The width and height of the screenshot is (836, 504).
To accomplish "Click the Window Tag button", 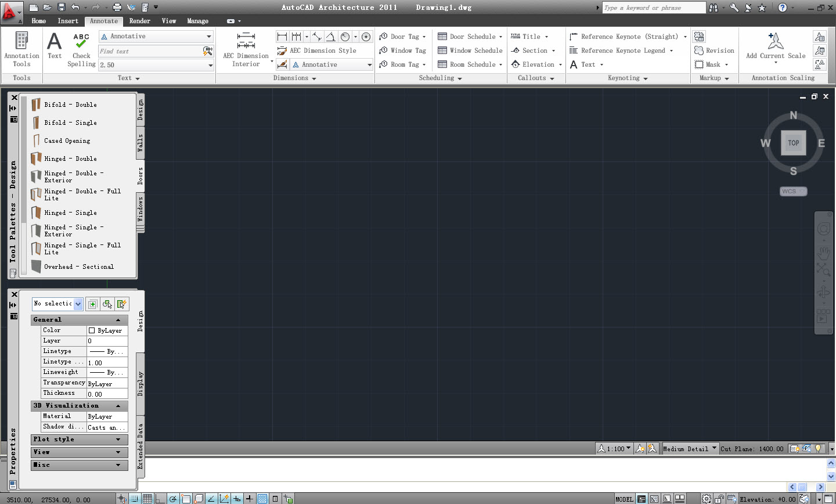I will 402,51.
